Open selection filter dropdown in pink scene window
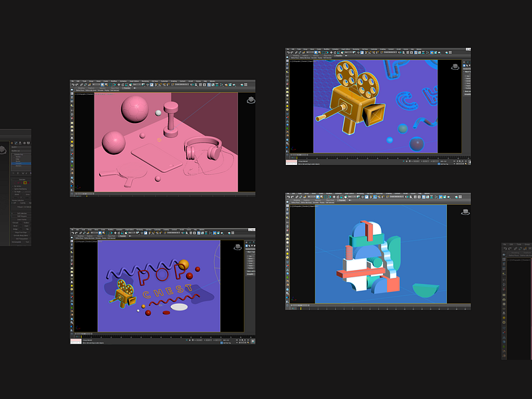The width and height of the screenshot is (532, 399). coord(96,85)
